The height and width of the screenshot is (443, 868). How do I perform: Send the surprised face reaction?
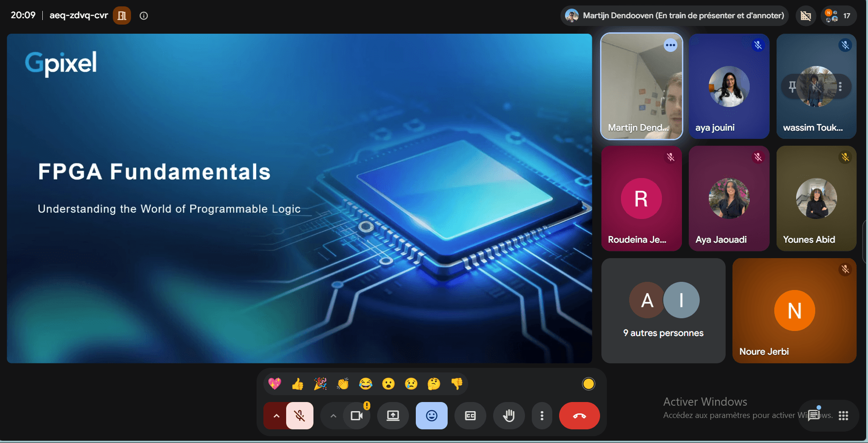click(389, 384)
